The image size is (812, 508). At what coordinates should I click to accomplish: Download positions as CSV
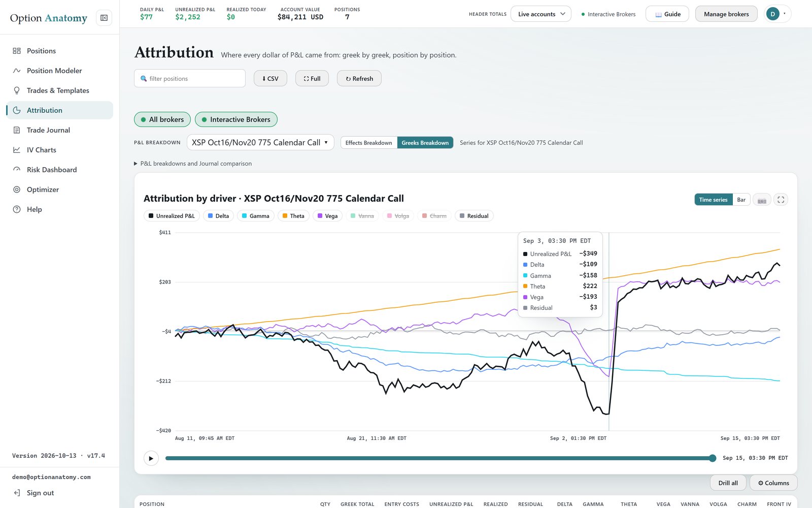(270, 78)
